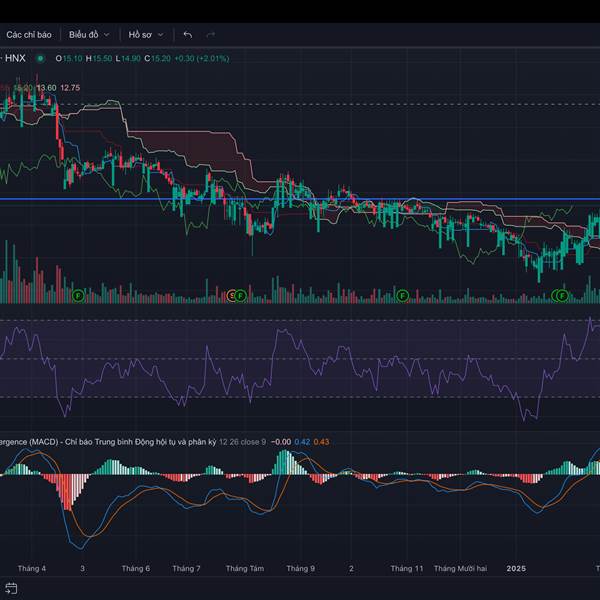The width and height of the screenshot is (600, 600).
Task: Open the F marker adjacent to the E marker
Action: (241, 295)
